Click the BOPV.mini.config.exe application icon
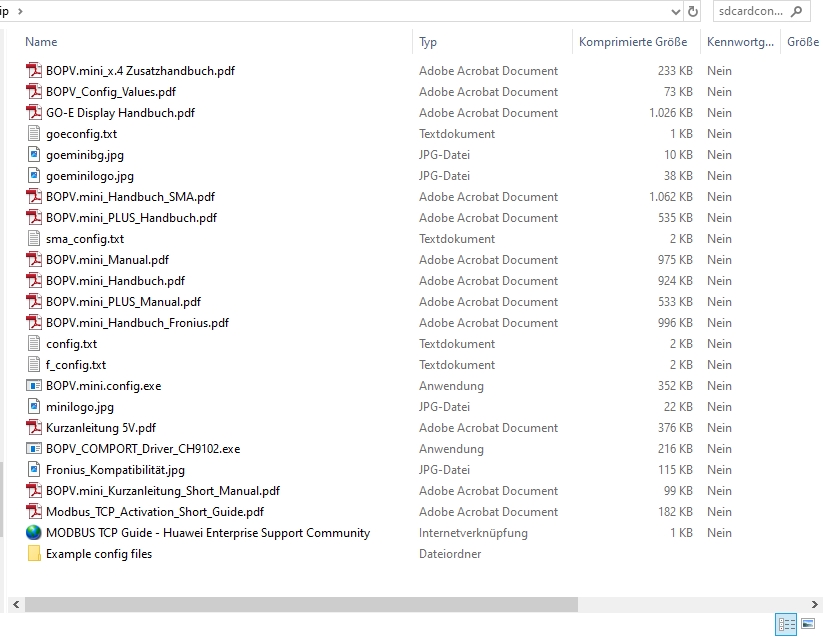This screenshot has width=823, height=637. coord(34,386)
